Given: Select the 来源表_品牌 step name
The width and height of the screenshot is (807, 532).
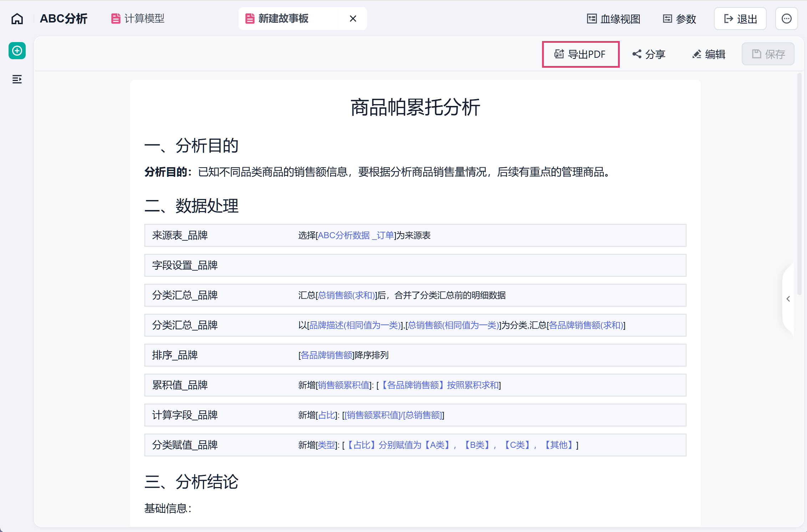Looking at the screenshot, I should (180, 235).
